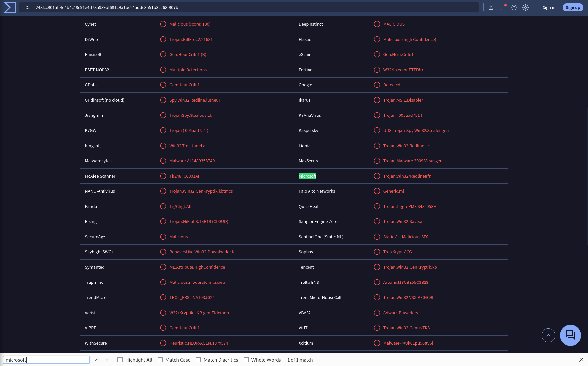588x366 pixels.
Task: Click the Sign up button
Action: click(x=573, y=7)
